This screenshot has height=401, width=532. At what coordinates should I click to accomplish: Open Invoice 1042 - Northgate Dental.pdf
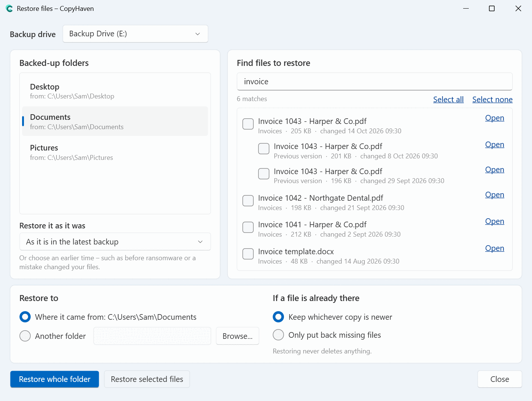coord(495,195)
